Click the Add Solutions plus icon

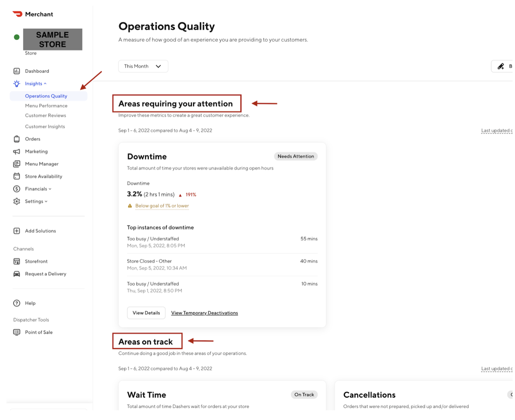tap(16, 231)
